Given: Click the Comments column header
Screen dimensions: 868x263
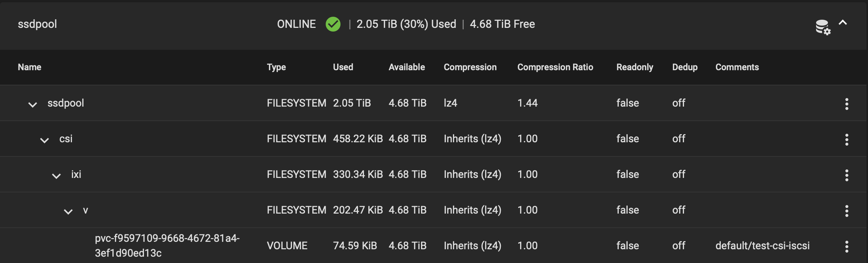Looking at the screenshot, I should coord(737,67).
